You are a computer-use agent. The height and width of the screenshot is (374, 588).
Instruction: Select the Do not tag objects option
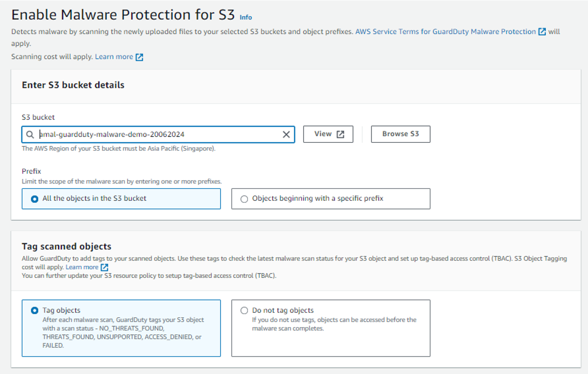pos(331,328)
